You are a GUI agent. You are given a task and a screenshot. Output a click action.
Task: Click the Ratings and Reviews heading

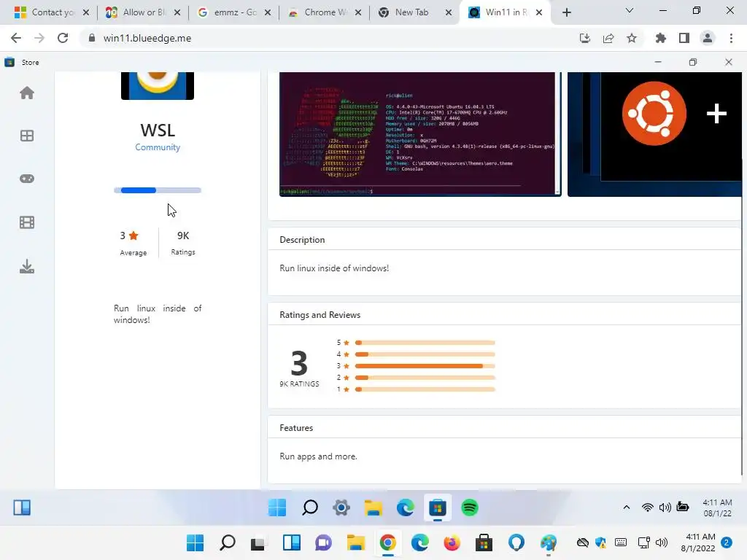click(x=320, y=315)
